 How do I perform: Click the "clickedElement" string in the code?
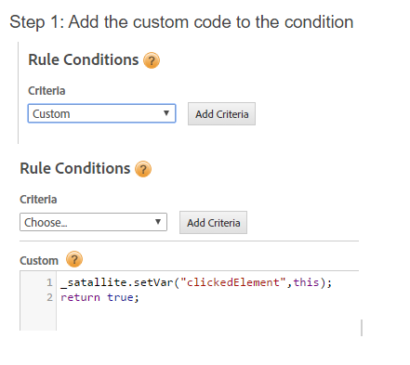point(233,282)
